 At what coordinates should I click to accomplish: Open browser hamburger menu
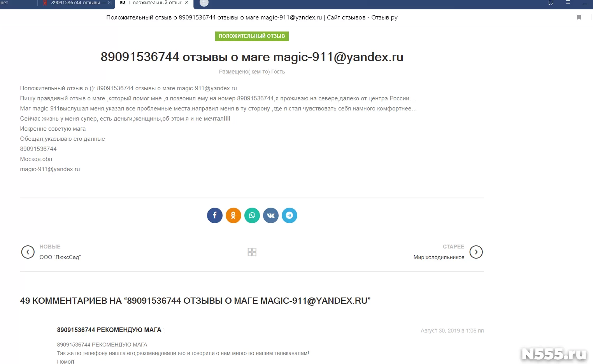(568, 3)
